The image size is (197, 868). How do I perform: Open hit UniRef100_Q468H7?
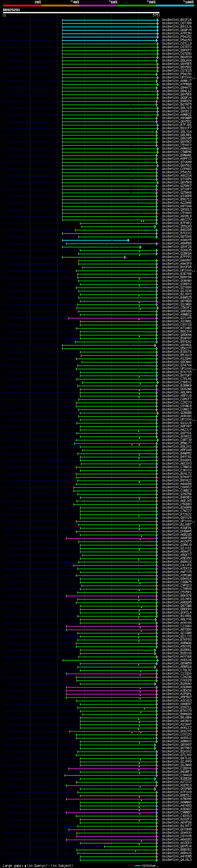point(177,260)
